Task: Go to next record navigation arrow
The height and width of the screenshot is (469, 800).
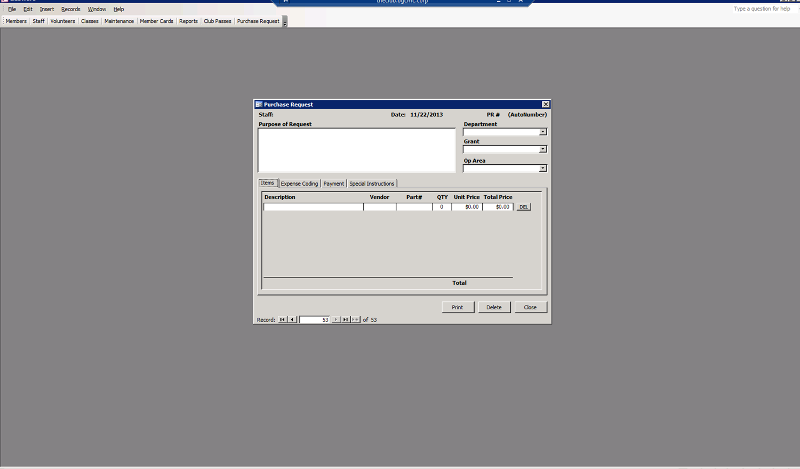Action: (x=336, y=319)
